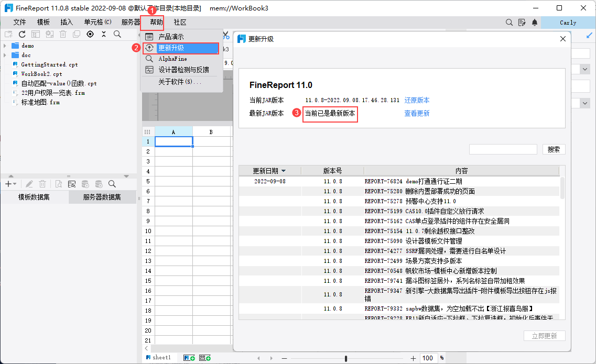Select column A header
This screenshot has height=364, width=596.
click(x=174, y=132)
